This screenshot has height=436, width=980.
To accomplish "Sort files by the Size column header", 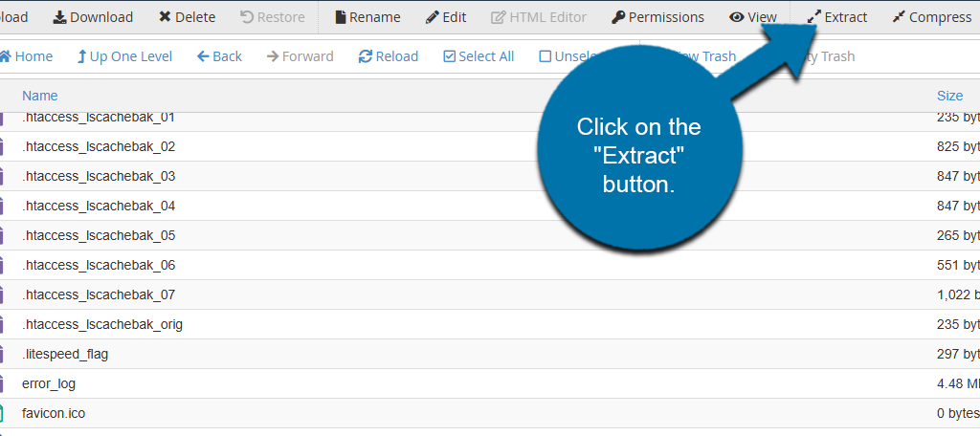I will click(949, 96).
